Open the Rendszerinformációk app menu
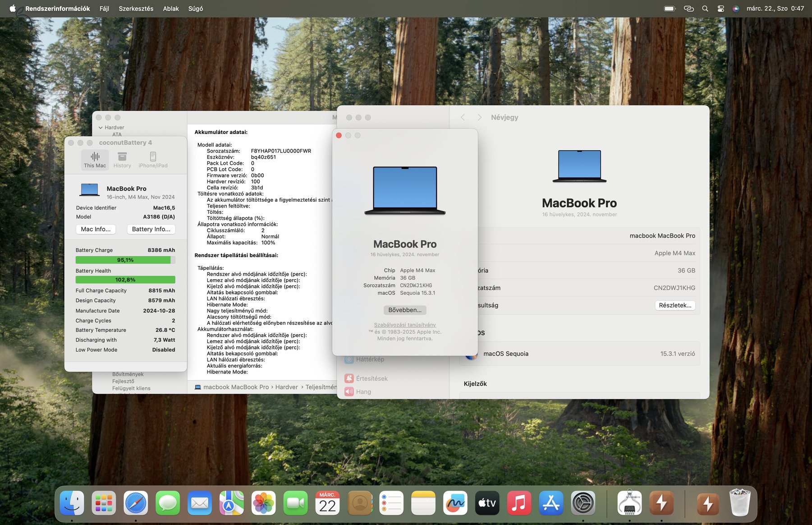 click(57, 8)
